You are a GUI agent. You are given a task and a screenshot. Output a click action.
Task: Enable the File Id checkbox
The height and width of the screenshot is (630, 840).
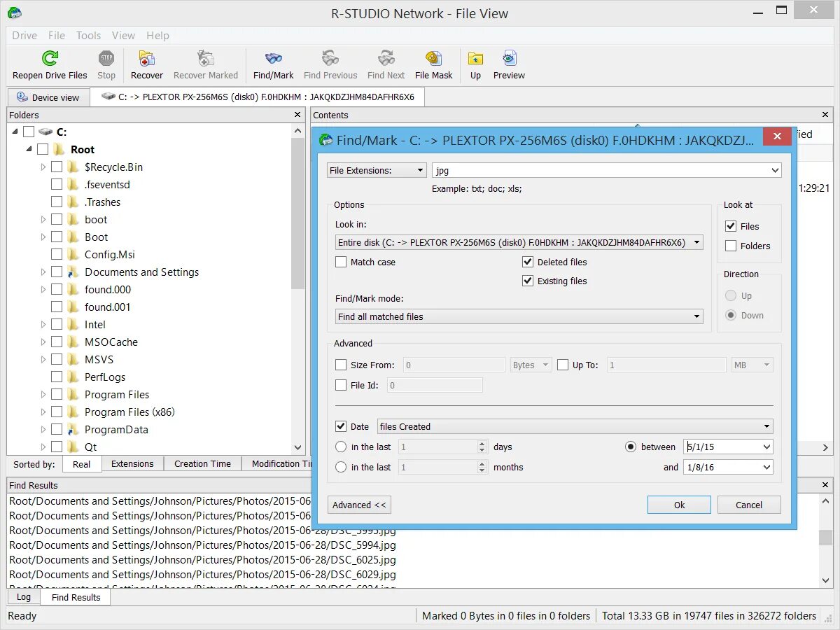[341, 385]
